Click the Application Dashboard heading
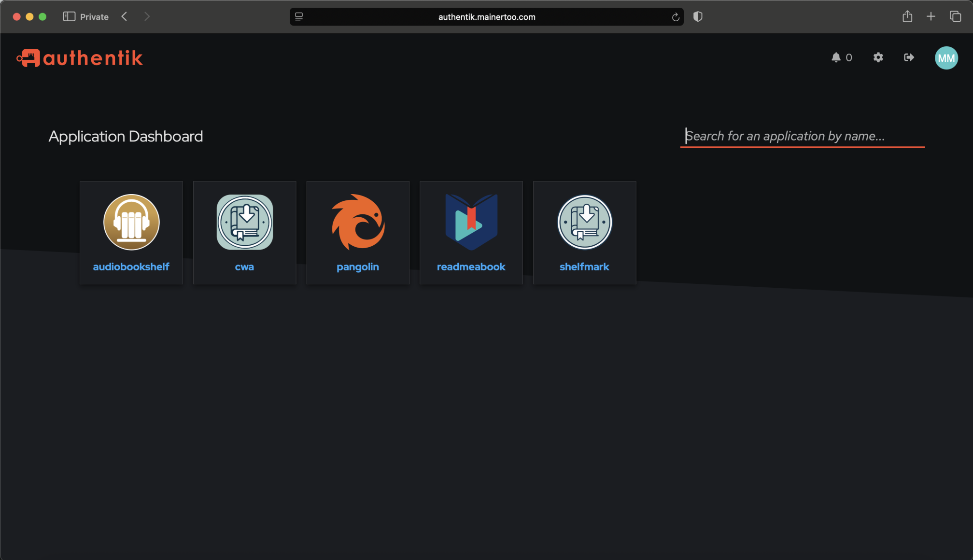Screen dimensions: 973x560 click(x=126, y=137)
